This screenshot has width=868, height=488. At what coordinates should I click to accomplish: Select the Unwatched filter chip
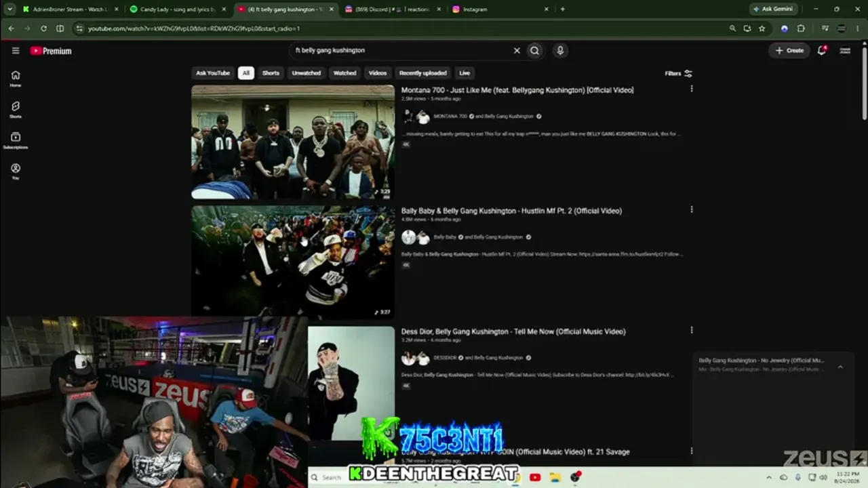tap(307, 73)
